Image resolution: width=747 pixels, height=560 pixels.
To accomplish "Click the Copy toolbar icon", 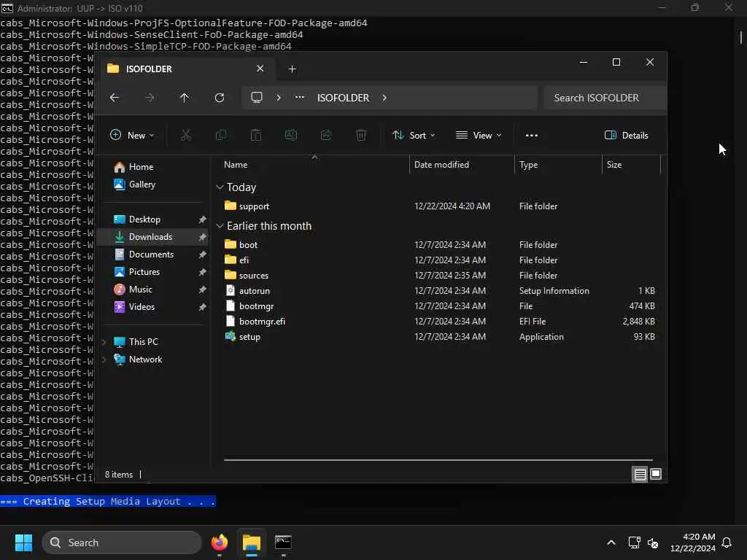I will pyautogui.click(x=221, y=135).
